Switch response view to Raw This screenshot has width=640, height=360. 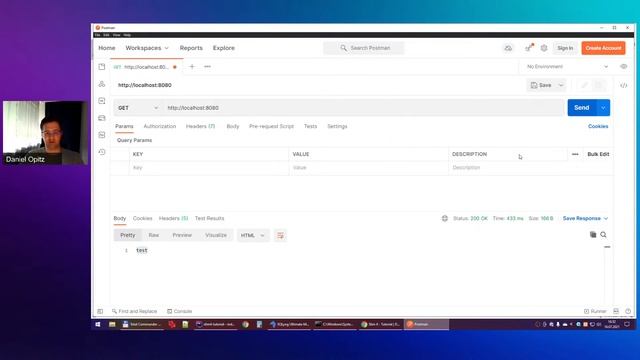[x=153, y=236]
